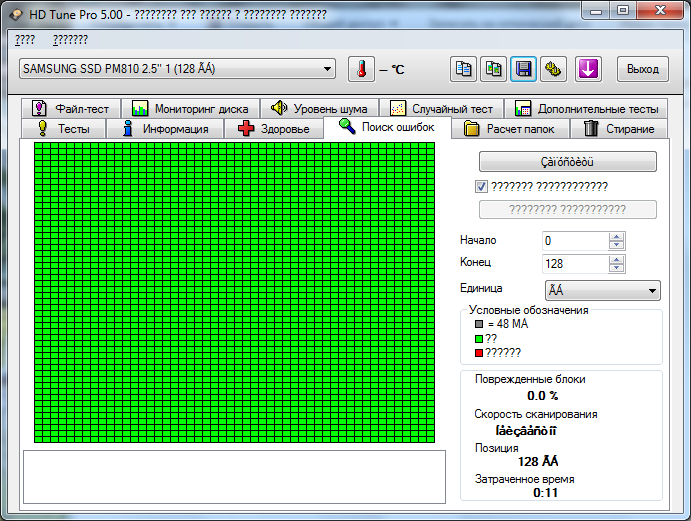Click the disabled question-mark button below checkbox
This screenshot has height=521, width=691.
coord(568,209)
